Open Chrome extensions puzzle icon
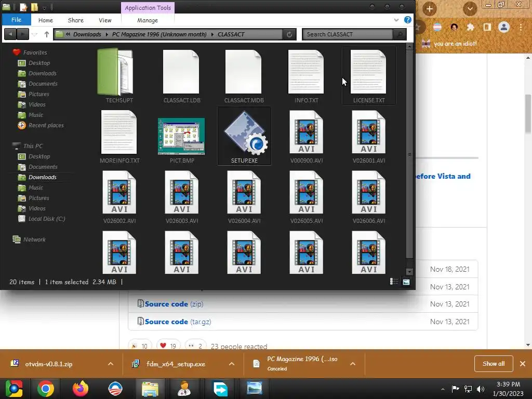 [x=470, y=27]
